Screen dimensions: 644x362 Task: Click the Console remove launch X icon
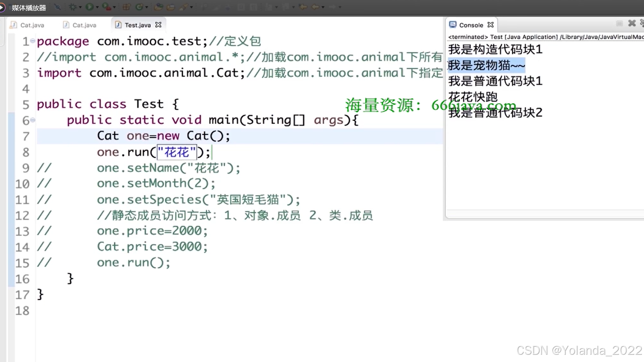(x=632, y=23)
